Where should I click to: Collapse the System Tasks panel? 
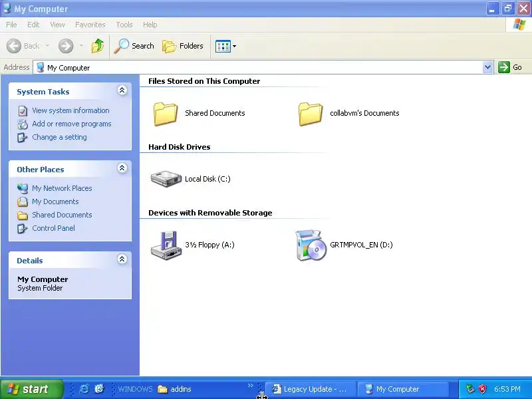point(122,90)
